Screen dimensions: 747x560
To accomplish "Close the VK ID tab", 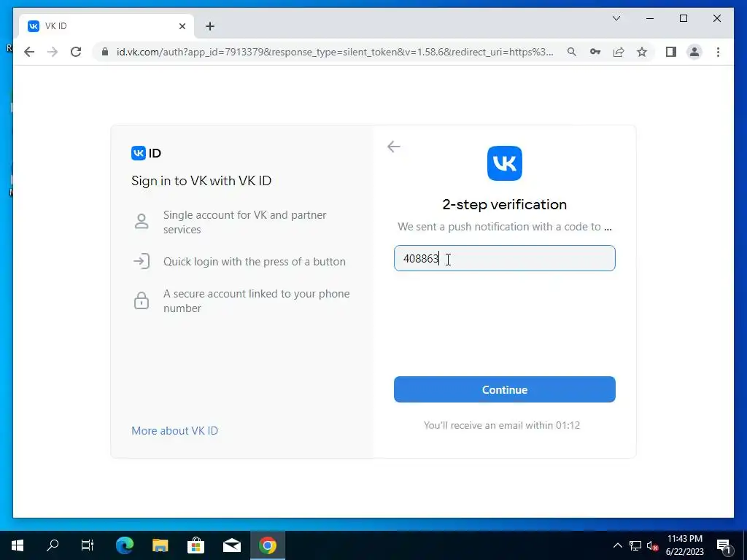I will pyautogui.click(x=182, y=26).
